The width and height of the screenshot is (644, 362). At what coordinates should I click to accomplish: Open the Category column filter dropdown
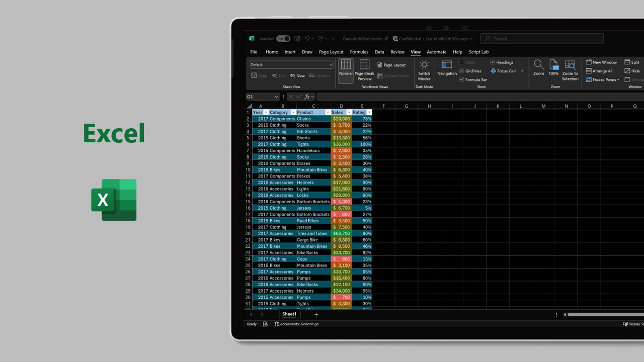click(x=293, y=113)
